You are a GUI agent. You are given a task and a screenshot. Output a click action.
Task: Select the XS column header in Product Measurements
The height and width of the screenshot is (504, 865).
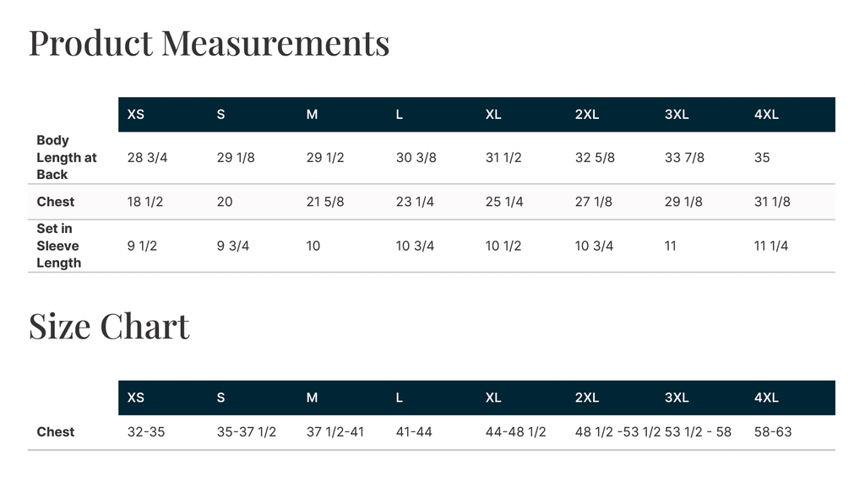pyautogui.click(x=136, y=115)
